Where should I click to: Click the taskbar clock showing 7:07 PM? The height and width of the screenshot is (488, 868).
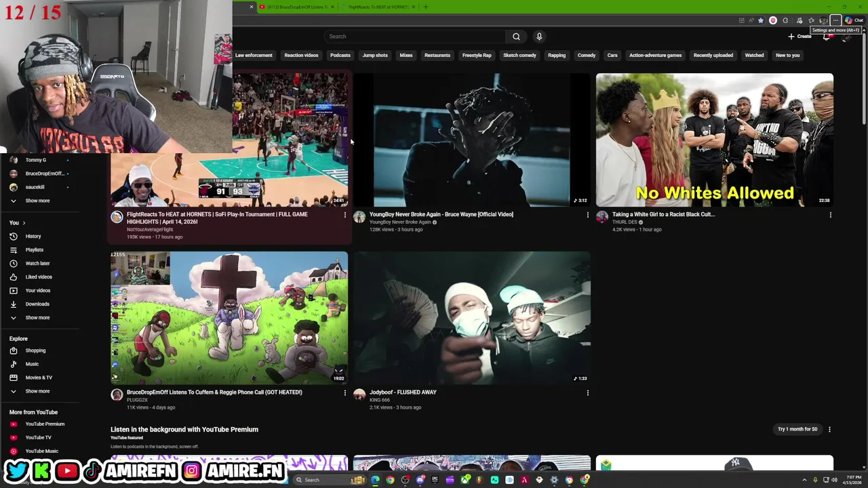(852, 480)
